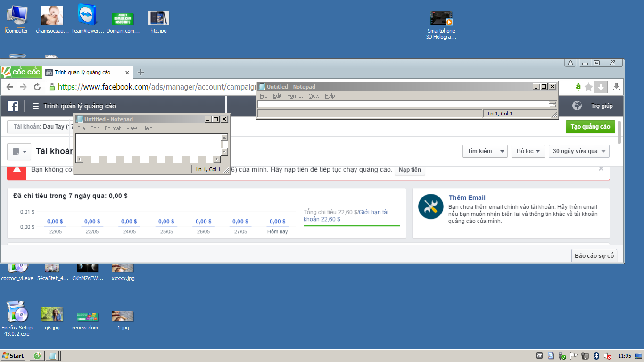Select the htc.jpg desktop file

(x=158, y=22)
